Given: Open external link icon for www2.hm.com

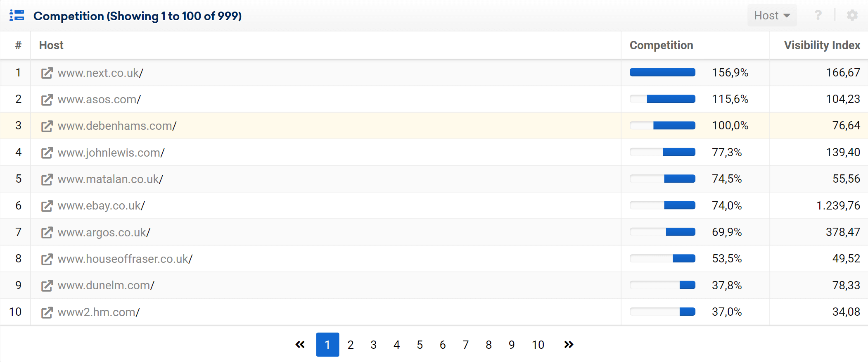Looking at the screenshot, I should 47,312.
